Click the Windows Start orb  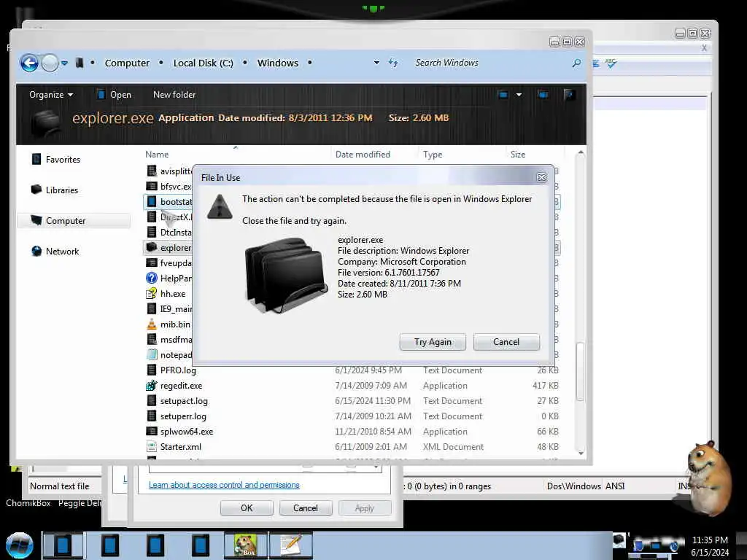pyautogui.click(x=19, y=545)
